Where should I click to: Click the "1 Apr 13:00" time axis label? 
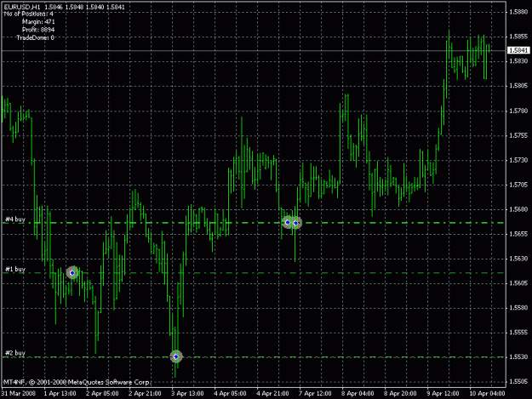60,394
